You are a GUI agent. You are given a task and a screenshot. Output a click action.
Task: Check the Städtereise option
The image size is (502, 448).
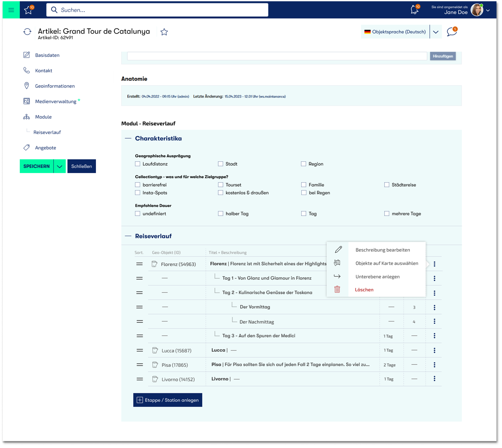pyautogui.click(x=387, y=185)
